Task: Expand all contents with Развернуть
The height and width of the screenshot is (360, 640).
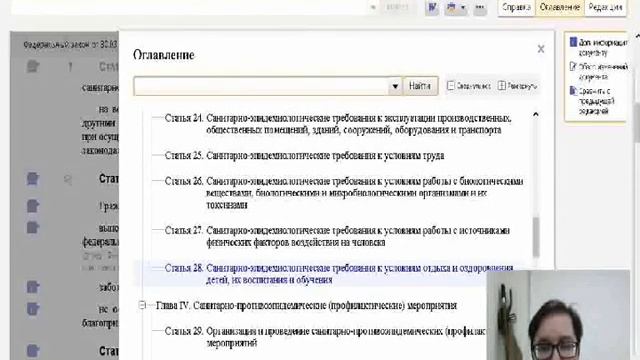Action: [518, 86]
